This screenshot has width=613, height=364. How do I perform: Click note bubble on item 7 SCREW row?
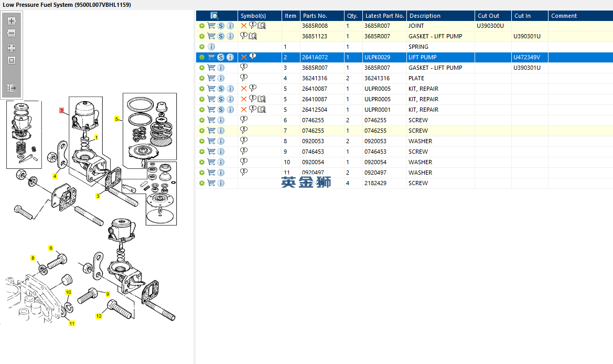(x=243, y=130)
